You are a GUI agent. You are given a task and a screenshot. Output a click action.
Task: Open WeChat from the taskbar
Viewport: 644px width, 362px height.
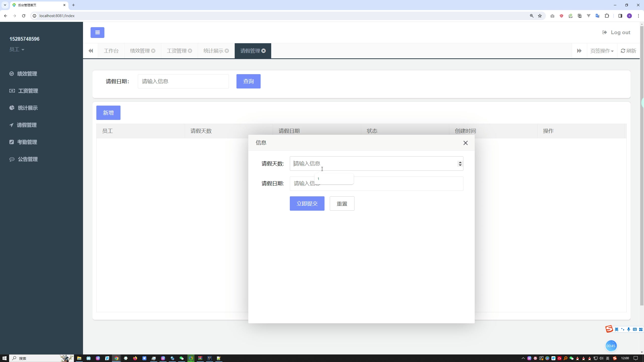182,358
